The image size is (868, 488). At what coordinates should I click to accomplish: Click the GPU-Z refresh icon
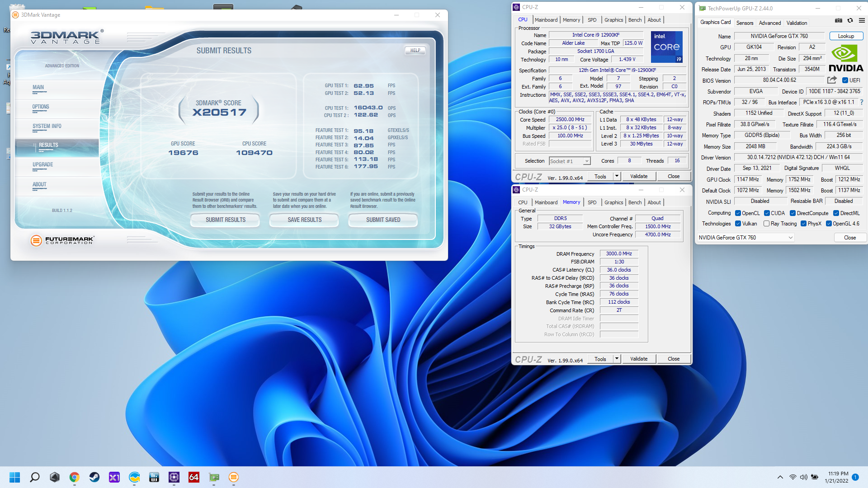pyautogui.click(x=850, y=20)
